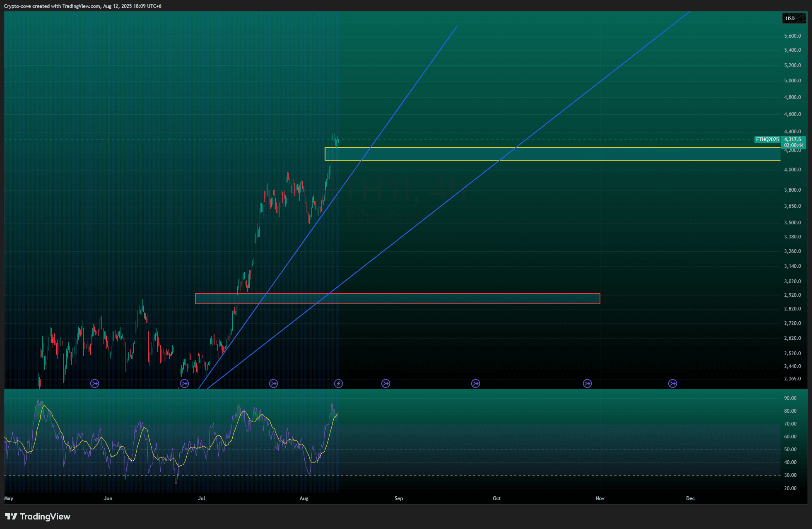
Task: Click the Oct label on the time axis
Action: click(x=496, y=498)
